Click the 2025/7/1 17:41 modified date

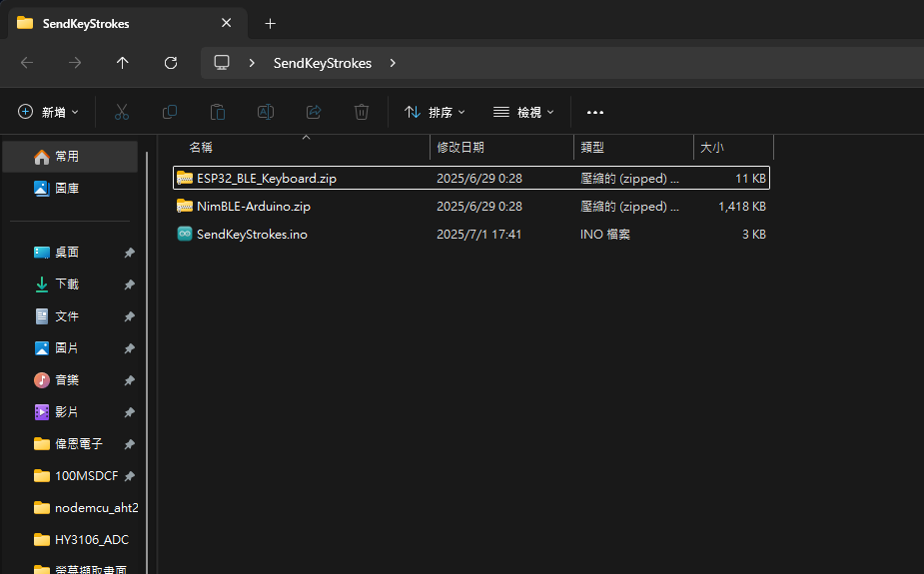point(478,235)
